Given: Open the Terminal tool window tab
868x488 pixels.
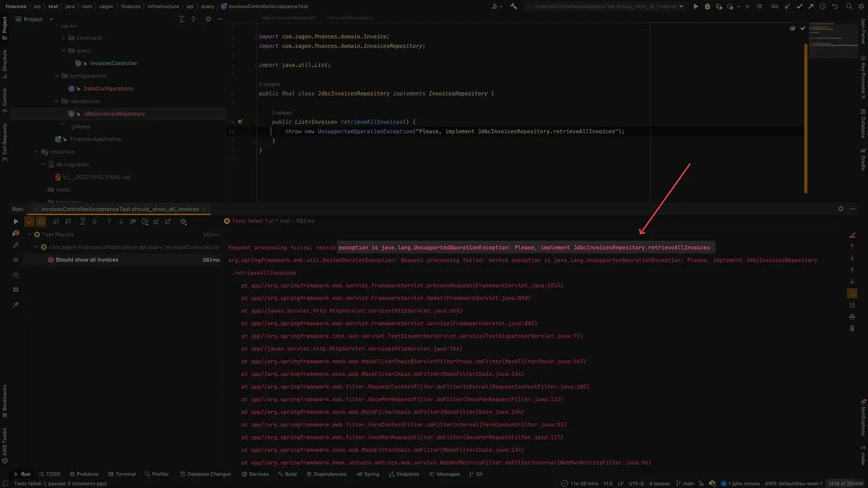Looking at the screenshot, I should 121,474.
